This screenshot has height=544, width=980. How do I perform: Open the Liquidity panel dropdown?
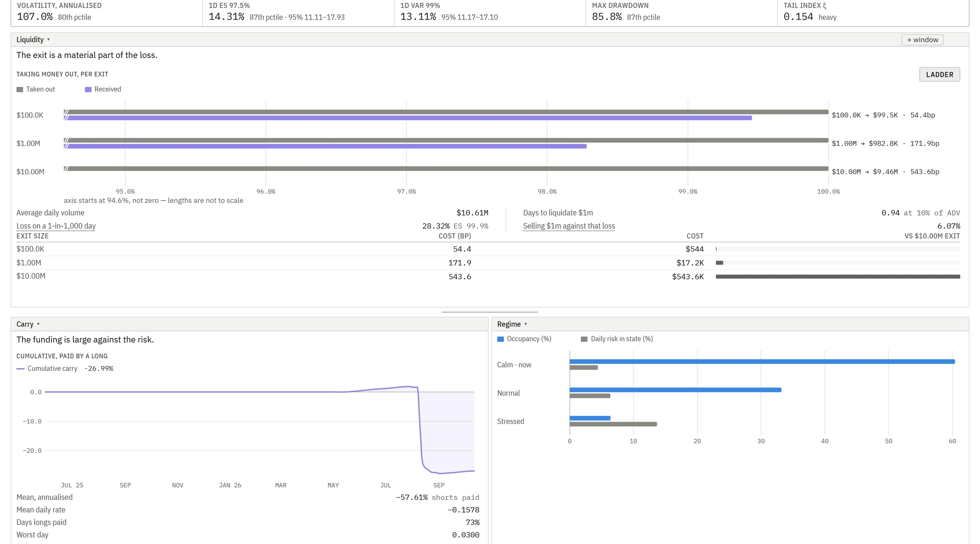point(33,40)
